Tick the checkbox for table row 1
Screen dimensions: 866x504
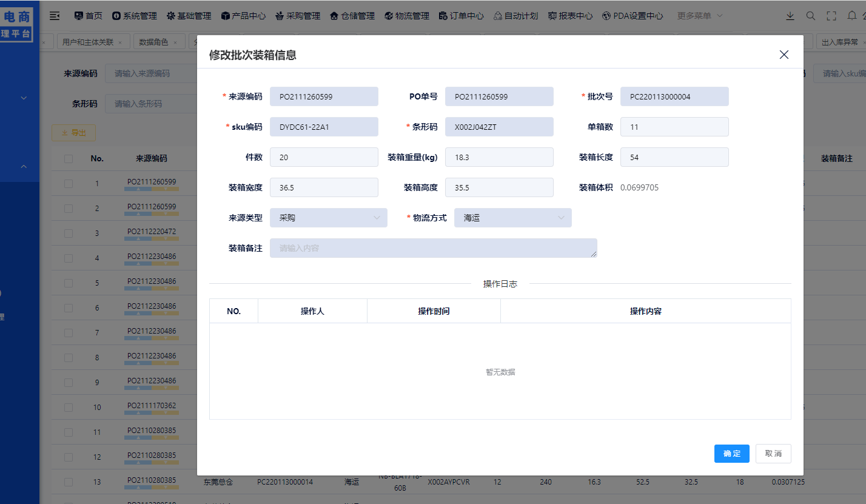click(69, 183)
